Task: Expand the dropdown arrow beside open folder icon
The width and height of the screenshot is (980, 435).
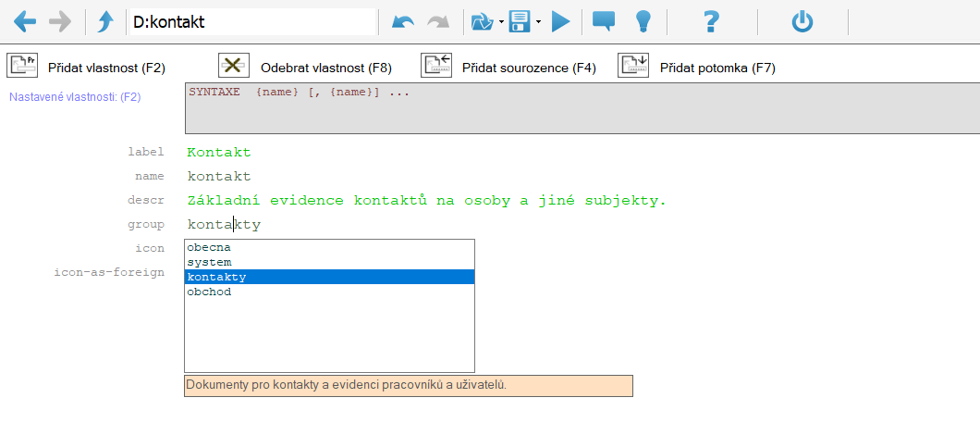Action: coord(500,21)
